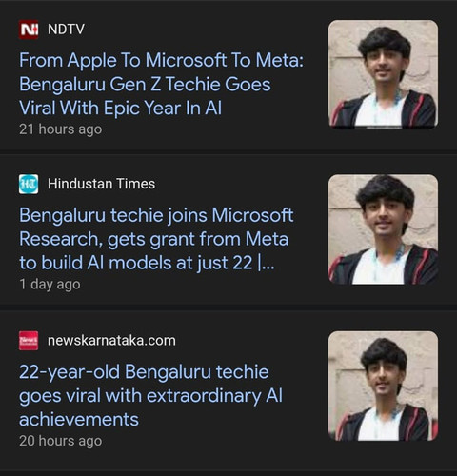Click the word 'achievements' in newskarnataka headline

(x=79, y=420)
